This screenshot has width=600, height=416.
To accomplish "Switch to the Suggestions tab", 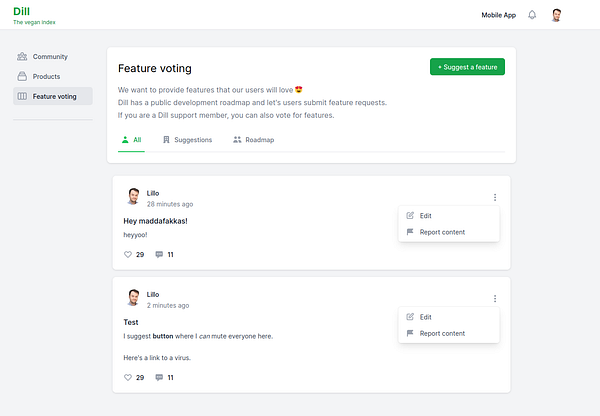I will tap(187, 140).
